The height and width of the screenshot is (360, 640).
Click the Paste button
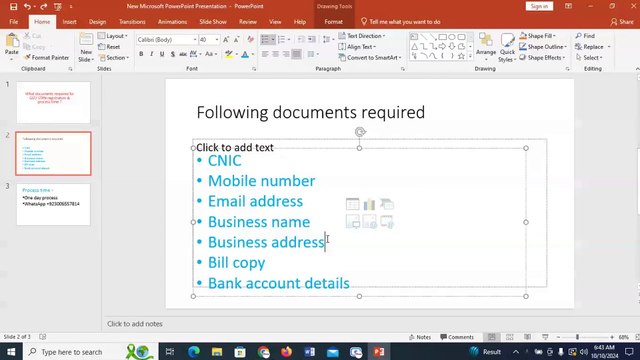tap(12, 46)
